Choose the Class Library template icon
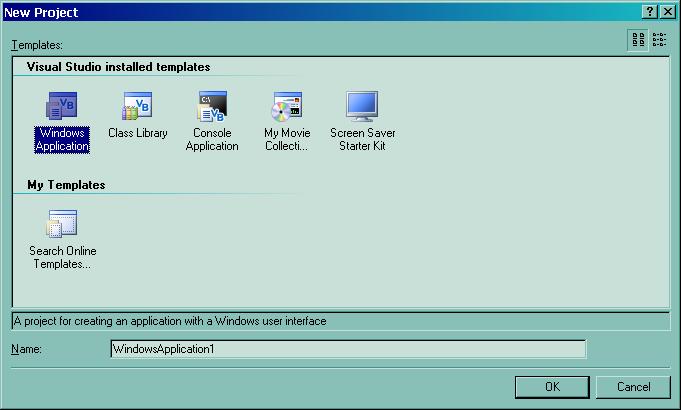 coord(137,106)
